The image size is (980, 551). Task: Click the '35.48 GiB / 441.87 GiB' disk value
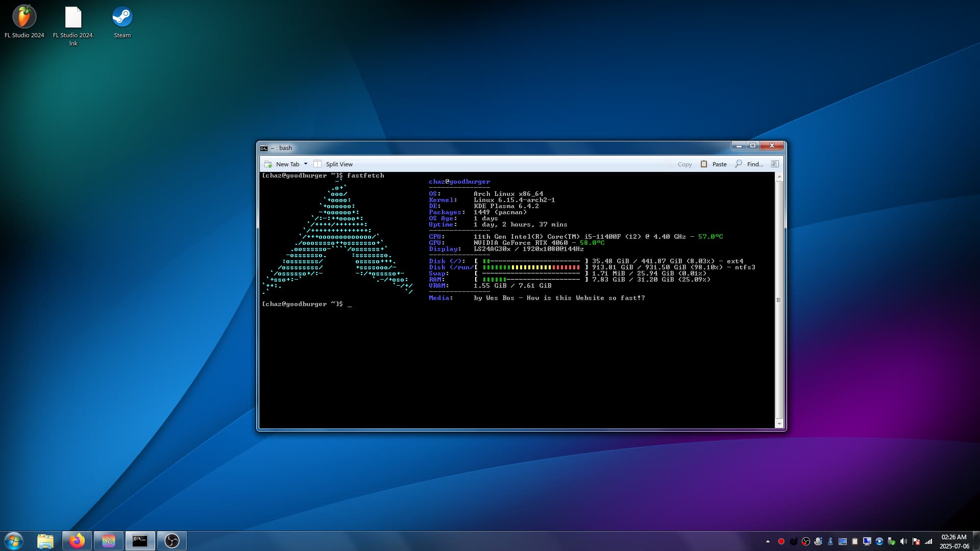[x=637, y=261]
